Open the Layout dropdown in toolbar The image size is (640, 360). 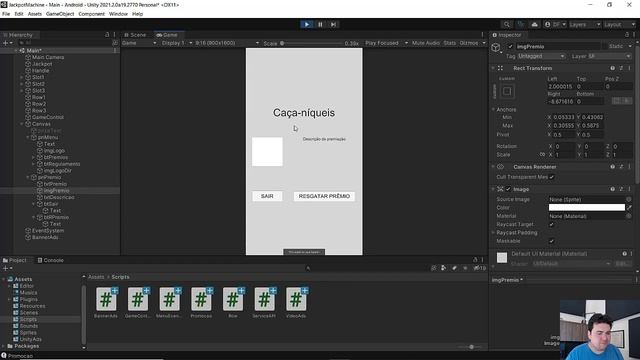(x=619, y=24)
